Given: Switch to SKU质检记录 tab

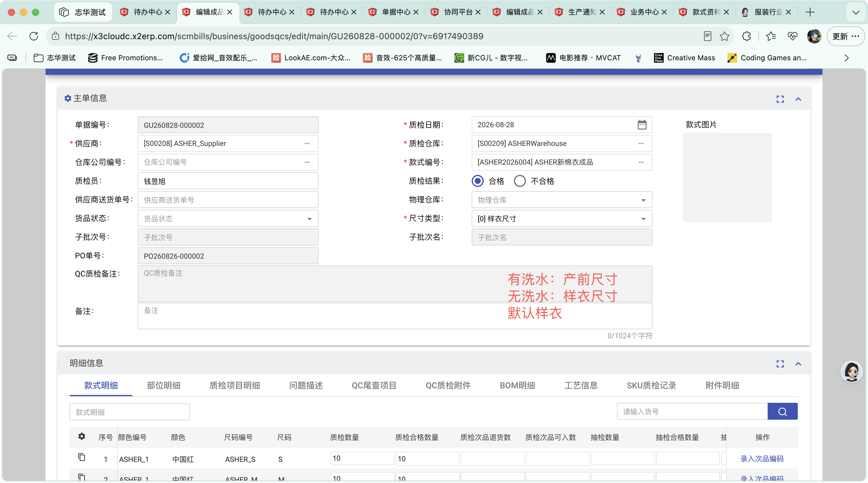Looking at the screenshot, I should pos(651,385).
